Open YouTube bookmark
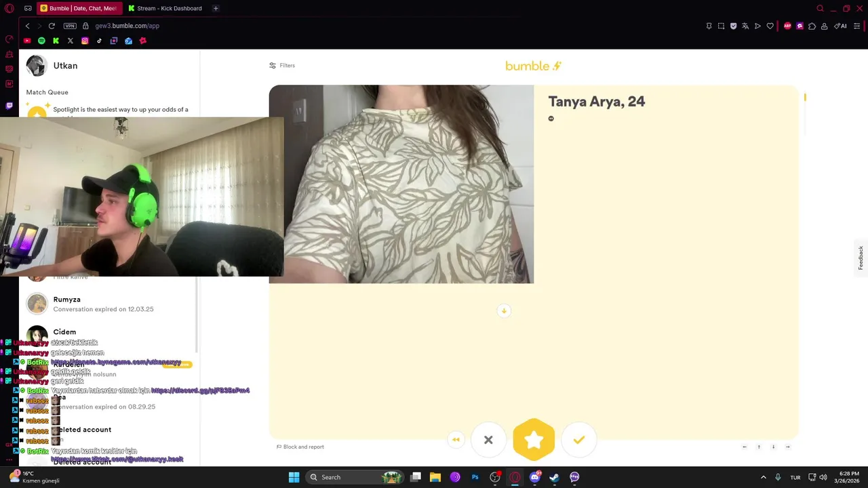This screenshot has width=868, height=488. [x=27, y=41]
